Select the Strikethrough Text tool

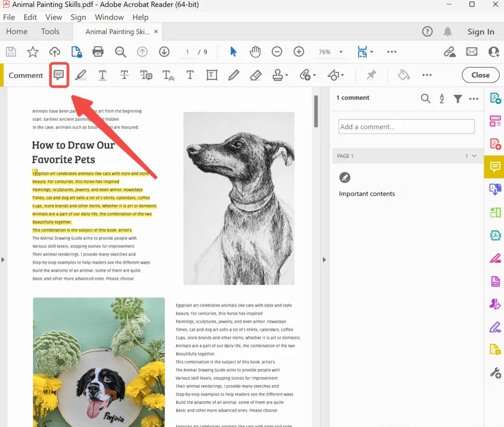tap(124, 75)
